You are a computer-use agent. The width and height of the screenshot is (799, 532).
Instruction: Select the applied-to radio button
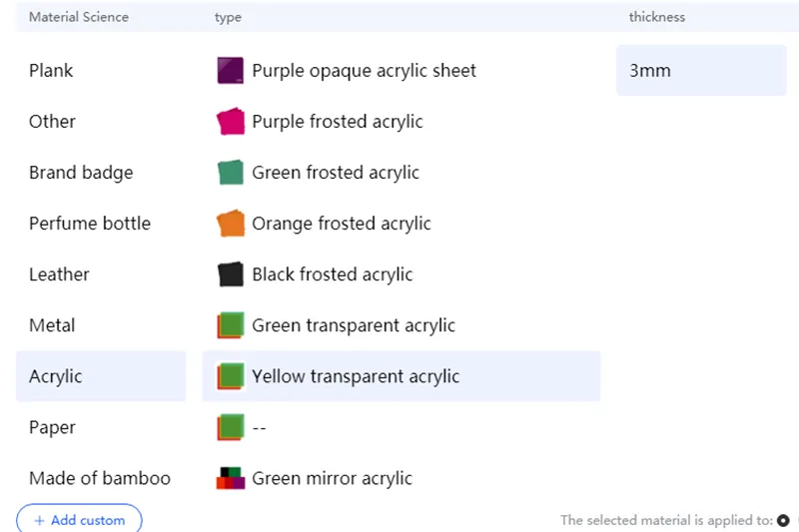coord(783,520)
